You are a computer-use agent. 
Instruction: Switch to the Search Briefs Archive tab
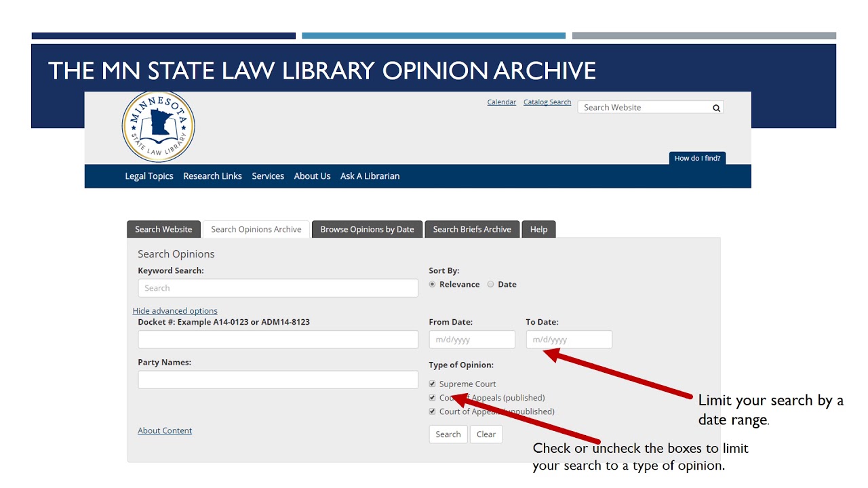point(472,229)
